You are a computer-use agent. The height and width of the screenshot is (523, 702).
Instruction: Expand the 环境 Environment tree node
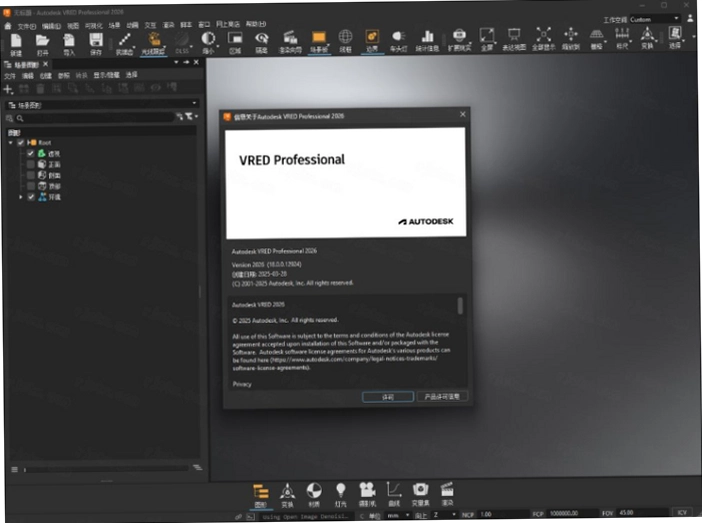20,197
